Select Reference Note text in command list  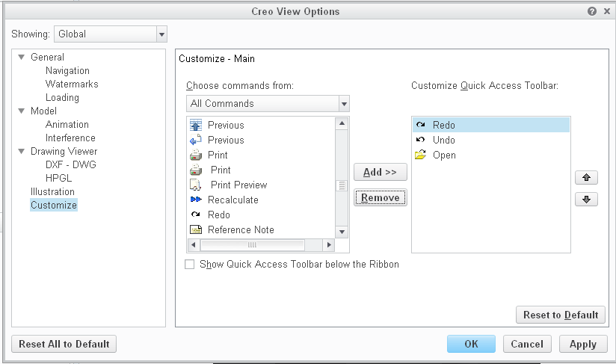(241, 229)
